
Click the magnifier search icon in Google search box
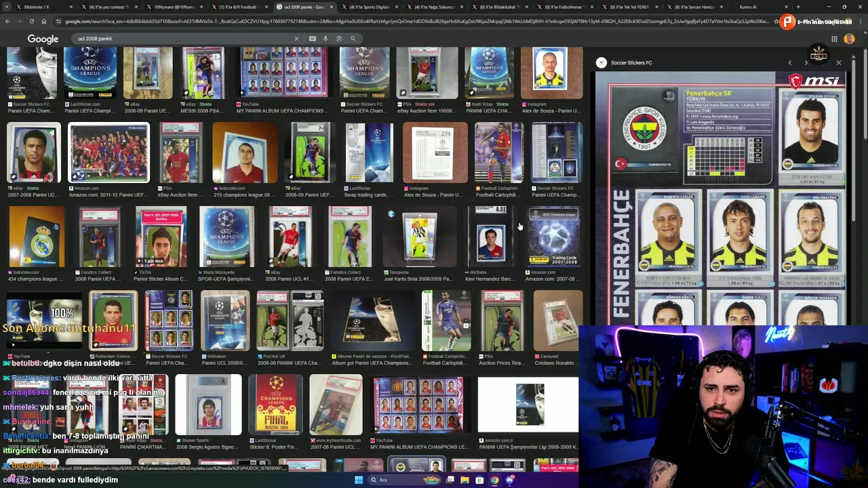pyautogui.click(x=353, y=39)
